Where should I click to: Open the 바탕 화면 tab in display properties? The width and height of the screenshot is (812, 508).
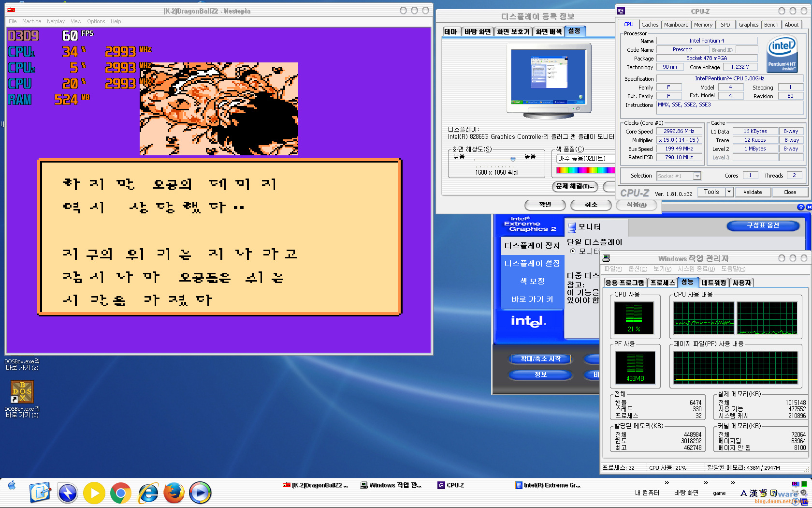coord(478,31)
